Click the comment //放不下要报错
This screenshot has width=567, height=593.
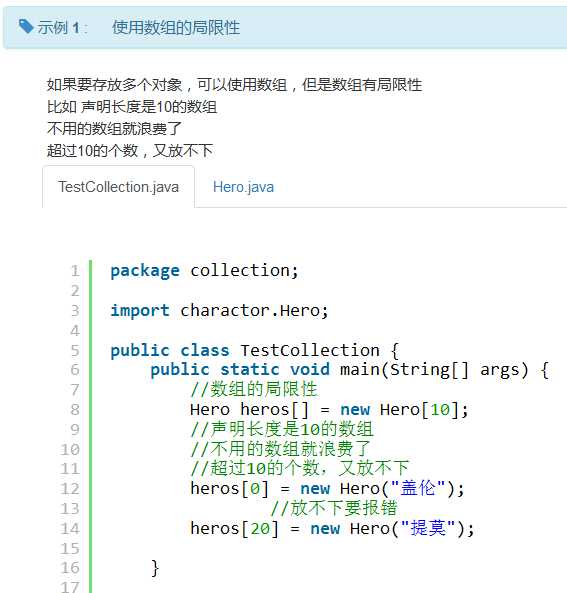tap(334, 508)
